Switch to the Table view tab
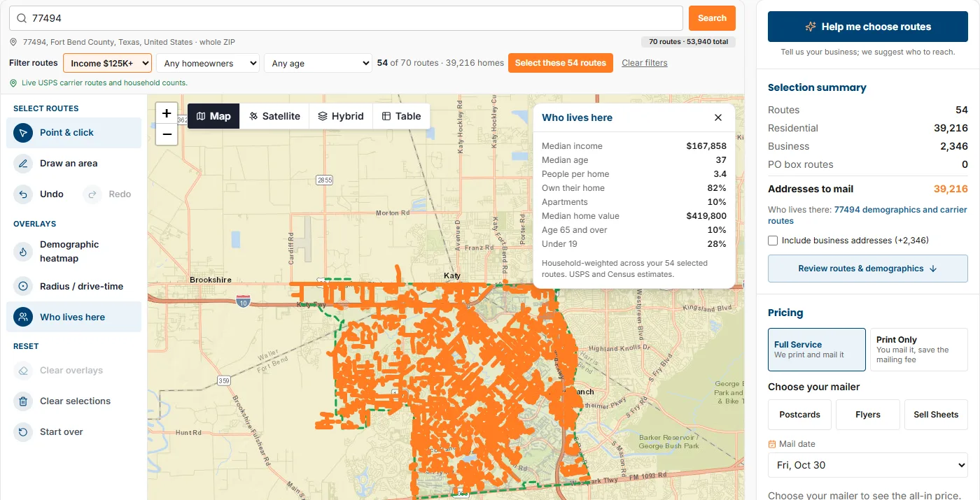 click(402, 116)
